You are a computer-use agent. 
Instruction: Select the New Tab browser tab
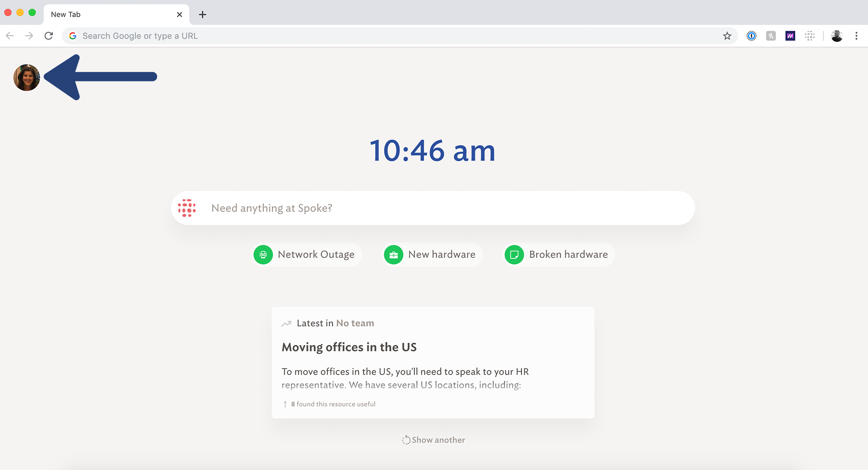pyautogui.click(x=116, y=14)
